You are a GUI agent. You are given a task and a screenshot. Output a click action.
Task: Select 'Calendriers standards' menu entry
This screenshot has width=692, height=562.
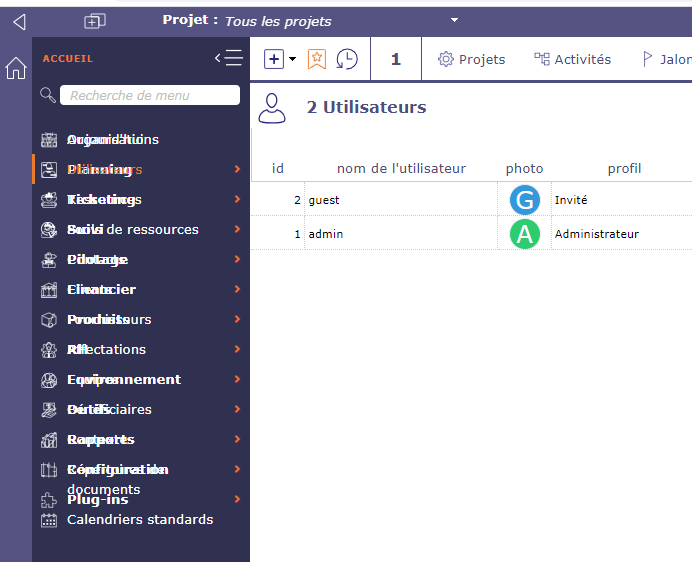(139, 520)
